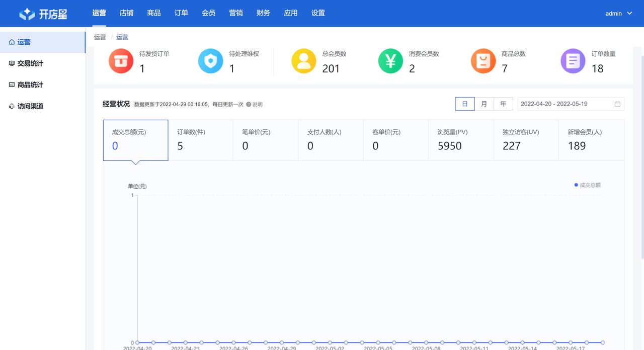
Task: Click the 消费会员数 green yen icon
Action: coord(390,60)
